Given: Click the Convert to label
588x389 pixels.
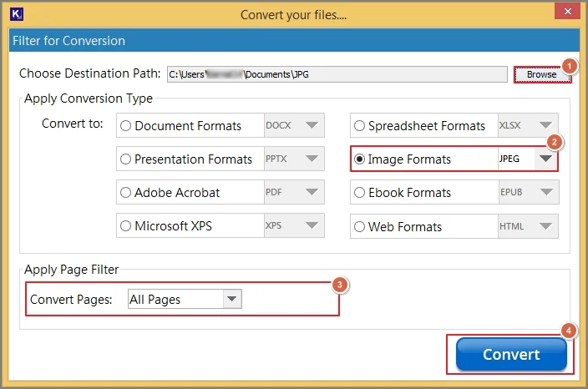Looking at the screenshot, I should click(73, 124).
